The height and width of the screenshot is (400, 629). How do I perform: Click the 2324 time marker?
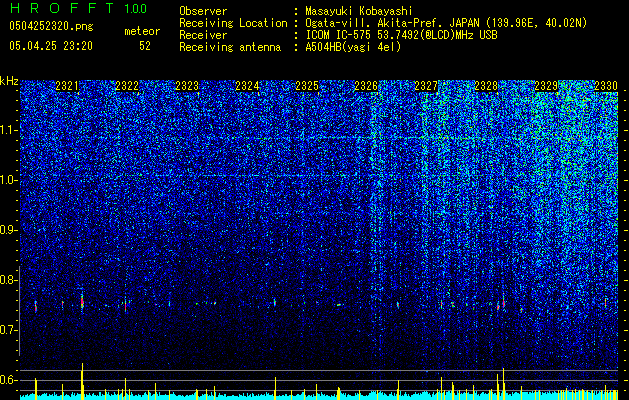247,86
